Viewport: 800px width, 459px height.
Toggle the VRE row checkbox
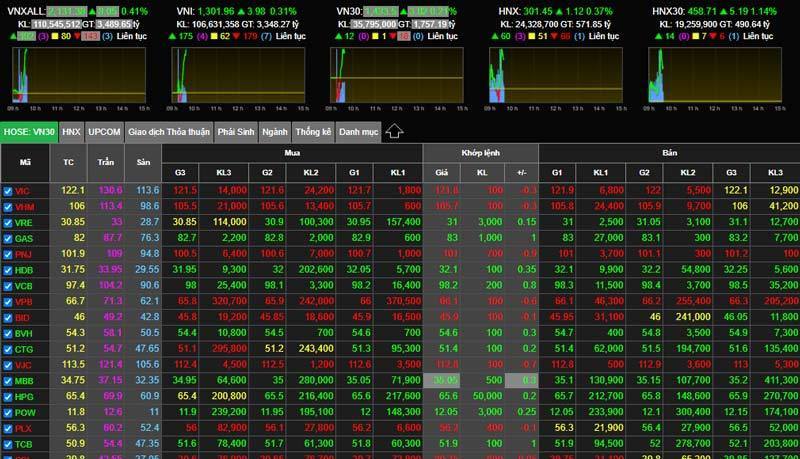pos(8,222)
